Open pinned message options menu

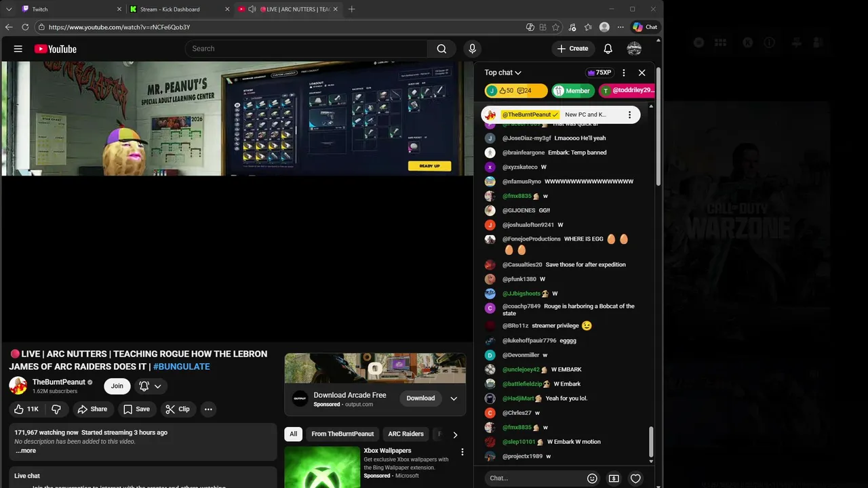[x=629, y=115]
